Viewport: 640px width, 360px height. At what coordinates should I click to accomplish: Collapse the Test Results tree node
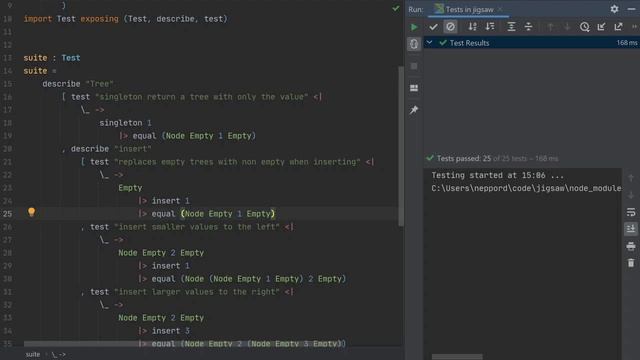pos(429,42)
